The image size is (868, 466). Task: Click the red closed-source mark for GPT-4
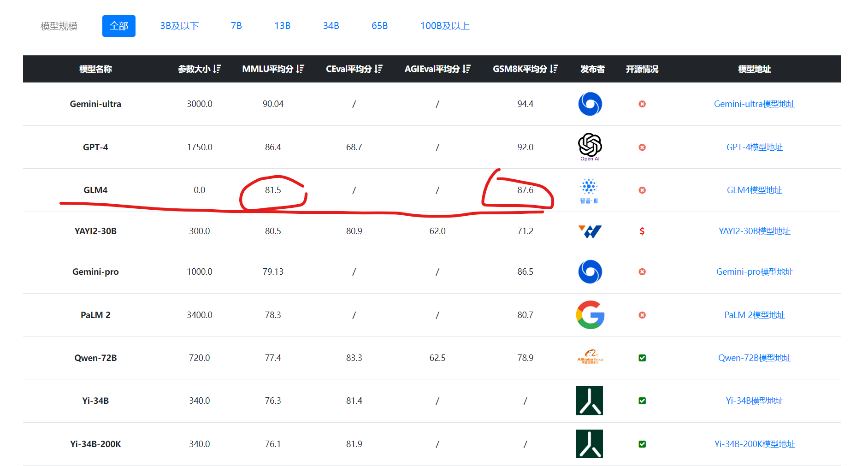point(642,147)
